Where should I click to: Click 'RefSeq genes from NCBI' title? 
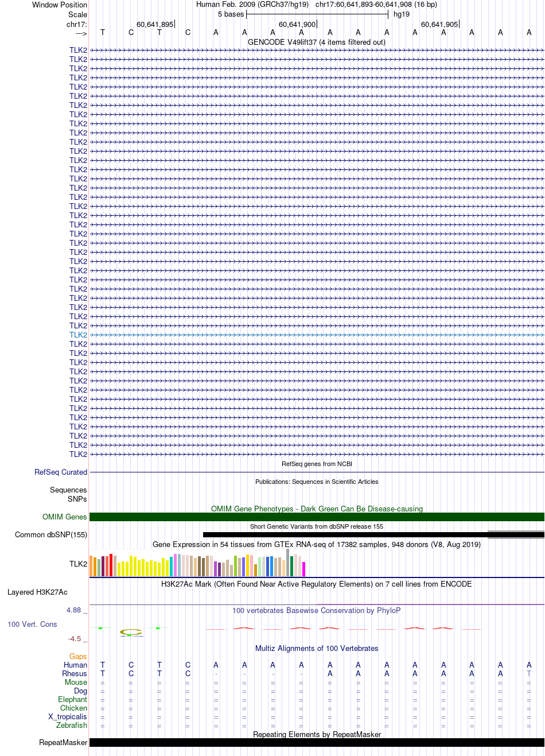click(x=317, y=464)
